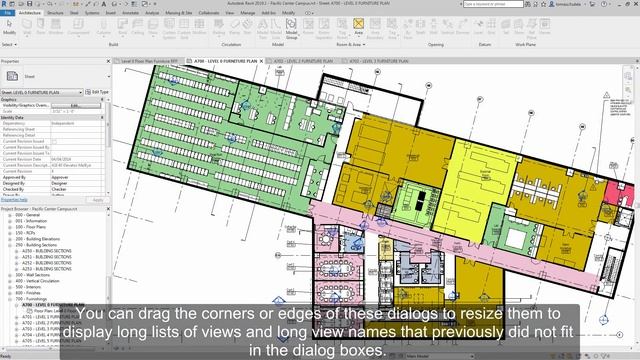The image size is (640, 360).
Task: Click the Edit Type button
Action: [97, 92]
